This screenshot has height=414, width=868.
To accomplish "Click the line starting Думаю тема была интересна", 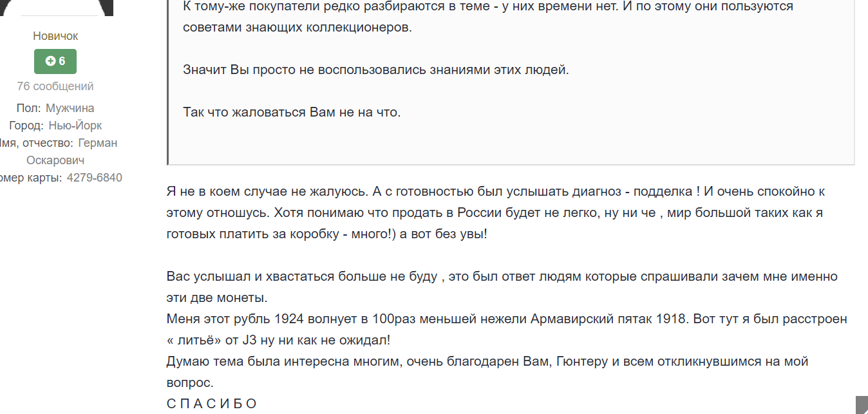I will click(487, 362).
